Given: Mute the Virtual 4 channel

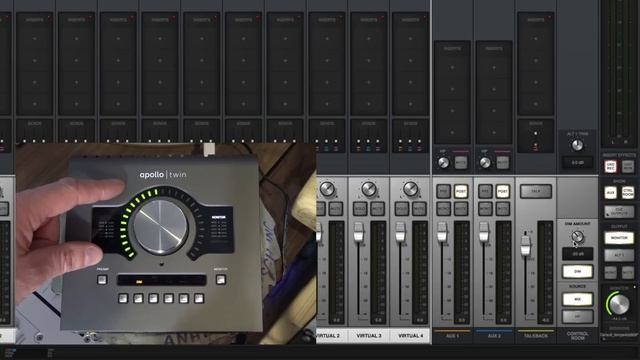Looking at the screenshot, I should [419, 209].
